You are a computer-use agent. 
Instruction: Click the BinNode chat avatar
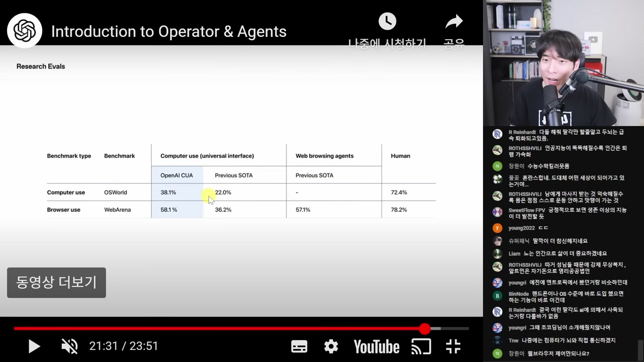point(497,295)
